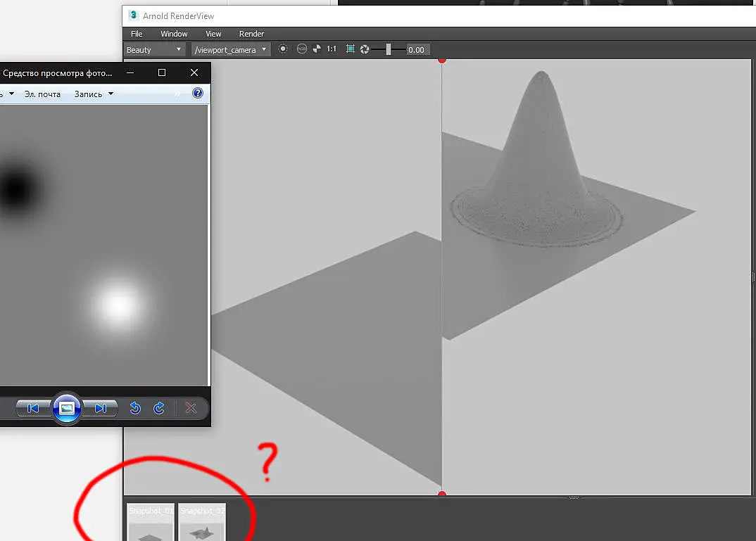Select the Snapshot_02 thumbnail
Screen dimensions: 756x541
(202, 522)
